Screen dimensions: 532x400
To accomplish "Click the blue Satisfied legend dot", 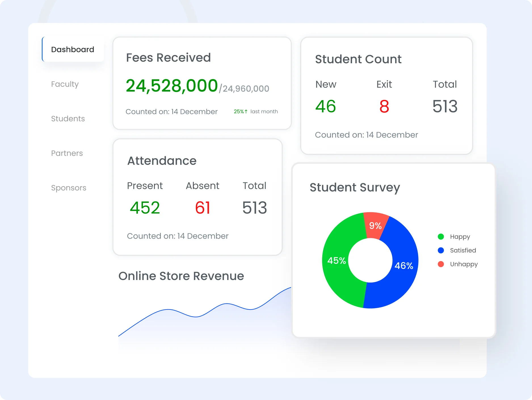I will 441,250.
